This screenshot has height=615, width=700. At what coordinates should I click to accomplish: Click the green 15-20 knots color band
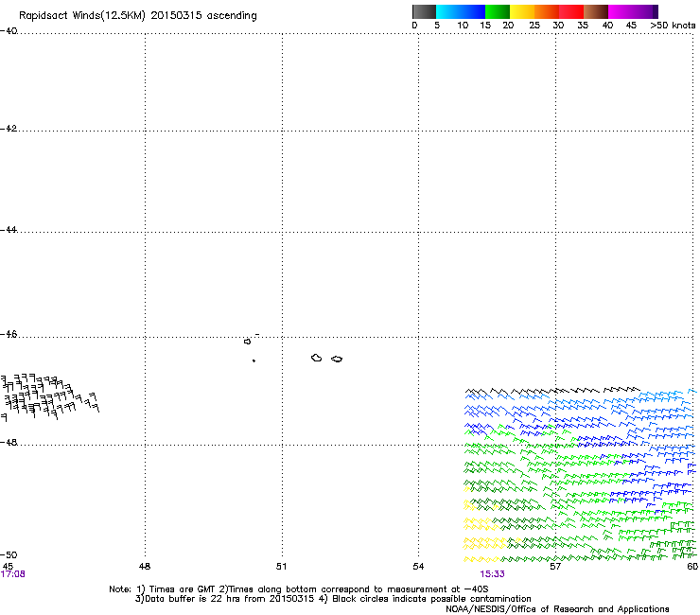498,11
